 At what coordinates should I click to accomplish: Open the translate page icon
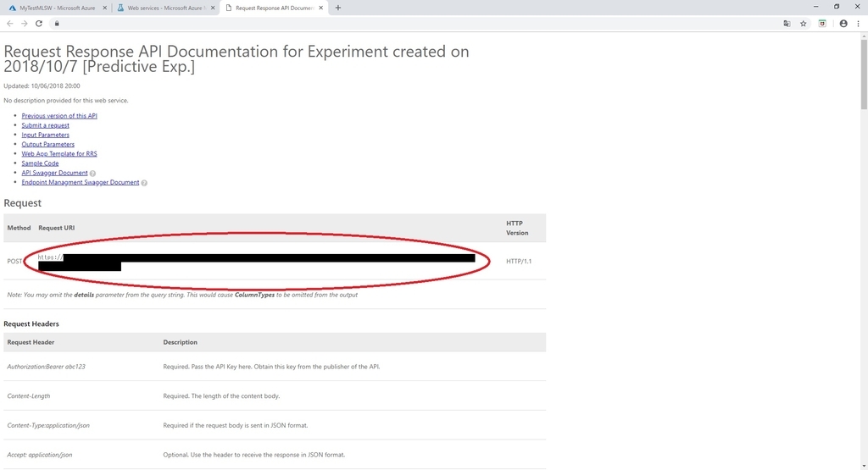[x=787, y=23]
